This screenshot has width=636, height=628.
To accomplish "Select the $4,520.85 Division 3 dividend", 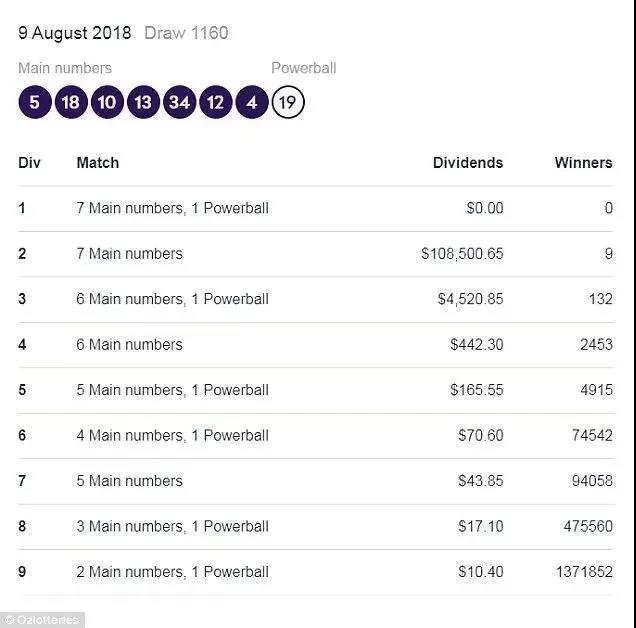I will [470, 299].
